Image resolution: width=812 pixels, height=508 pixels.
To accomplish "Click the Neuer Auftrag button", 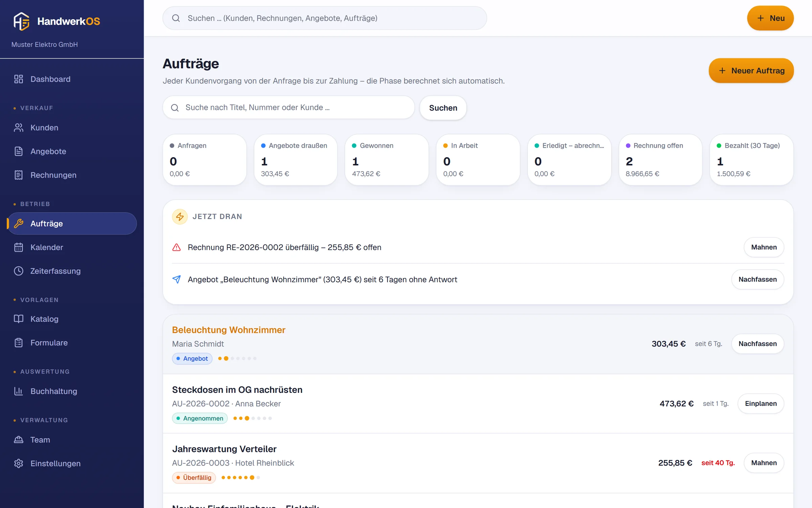I will 751,70.
